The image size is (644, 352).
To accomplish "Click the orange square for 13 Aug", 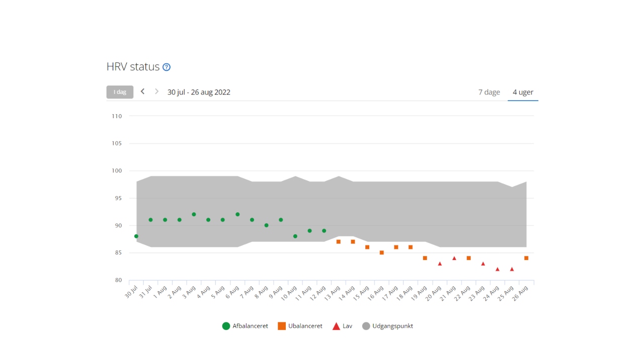I will pyautogui.click(x=339, y=242).
